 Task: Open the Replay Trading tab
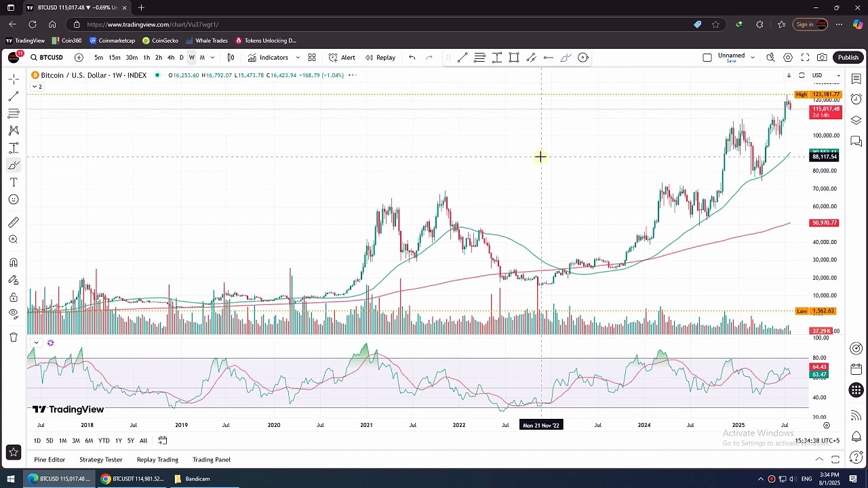point(157,460)
